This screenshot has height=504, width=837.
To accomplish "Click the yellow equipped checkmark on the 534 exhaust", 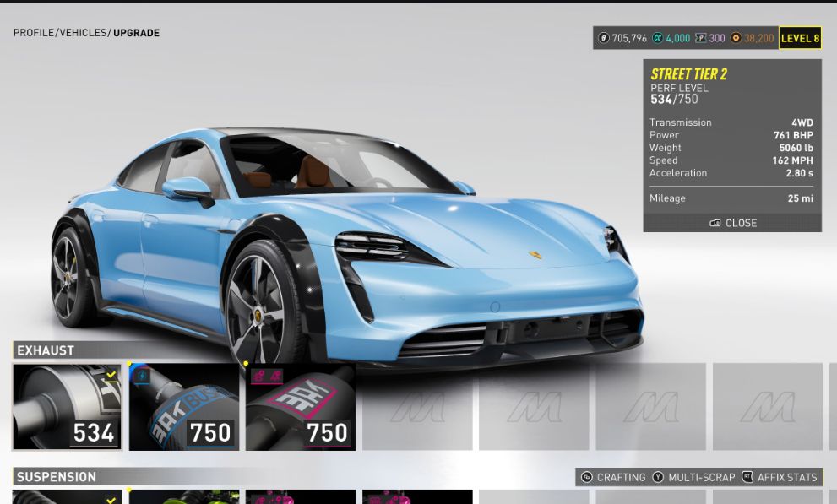I will pos(111,375).
